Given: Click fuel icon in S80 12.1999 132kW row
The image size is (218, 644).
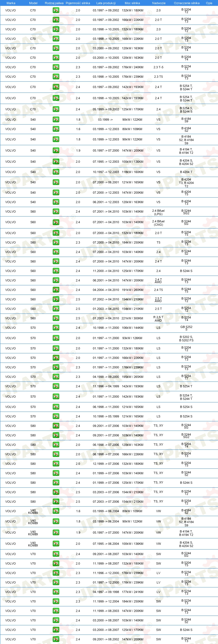Looking at the screenshot, I should 56,464.
